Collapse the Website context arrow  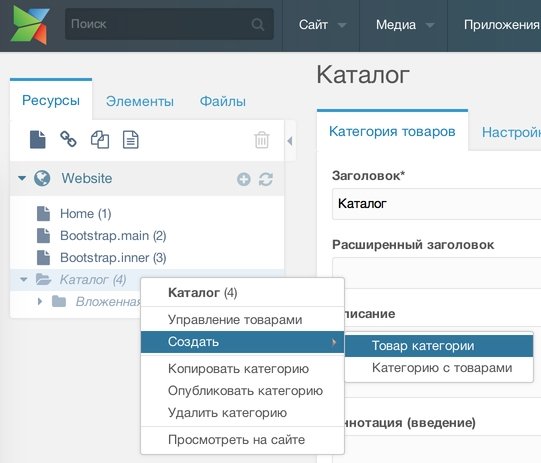pyautogui.click(x=22, y=178)
